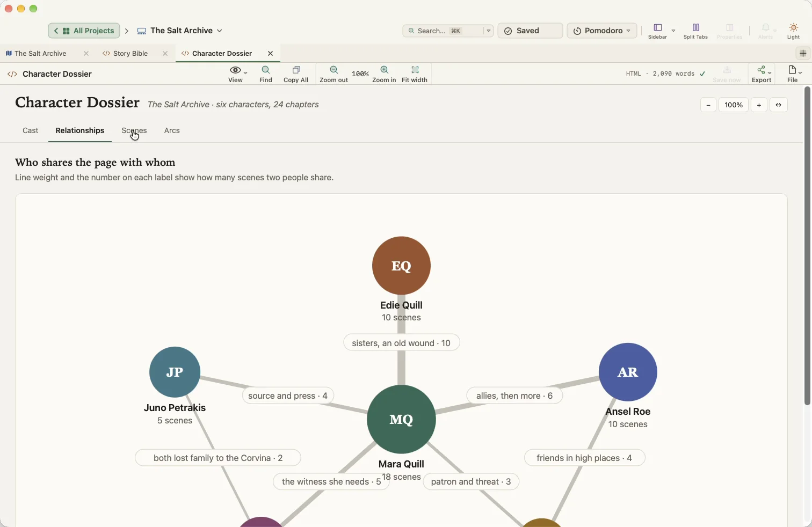Go back to All Projects

click(x=84, y=31)
